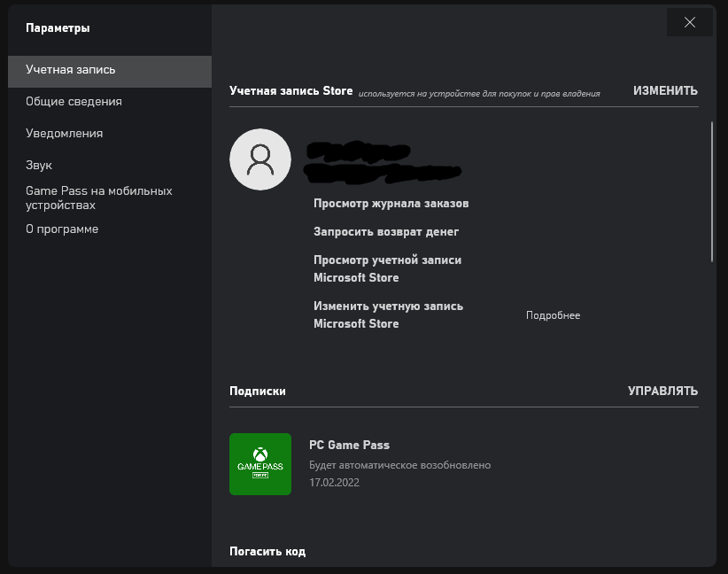
Task: Click the user profile avatar icon
Action: 259,159
